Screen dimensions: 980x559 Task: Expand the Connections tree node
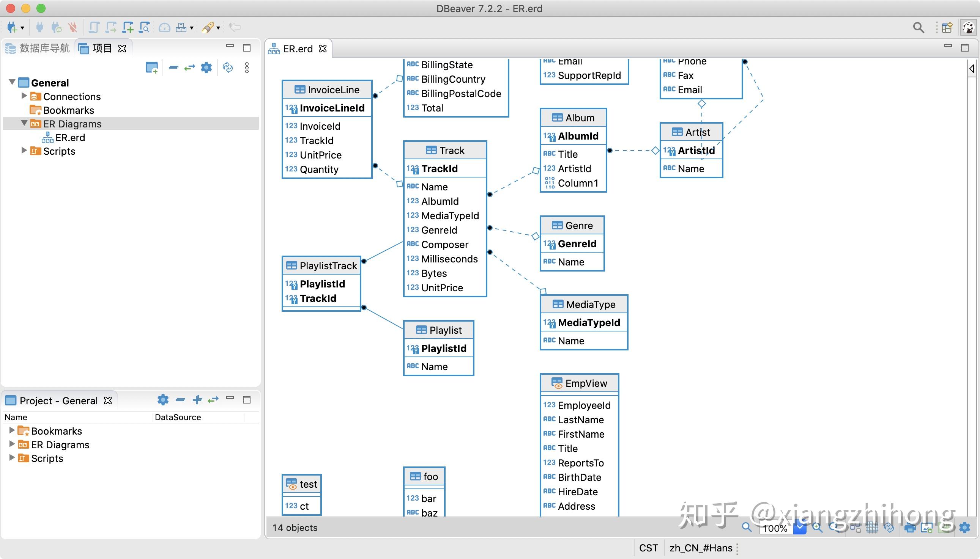[x=24, y=96]
